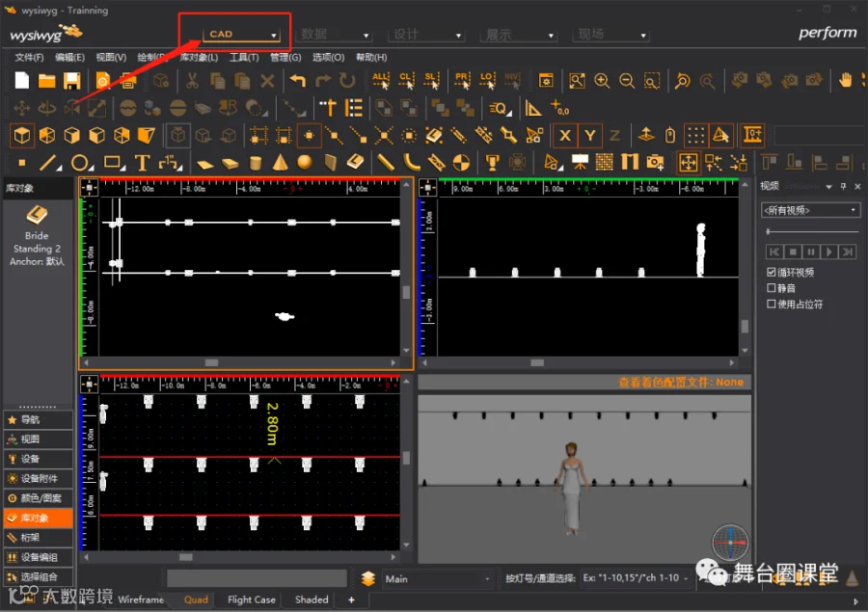Open the CAD mode dropdown

coord(242,35)
